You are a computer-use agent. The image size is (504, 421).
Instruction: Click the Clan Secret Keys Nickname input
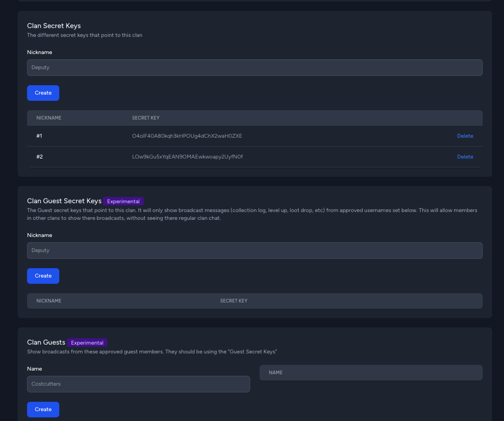(x=254, y=68)
